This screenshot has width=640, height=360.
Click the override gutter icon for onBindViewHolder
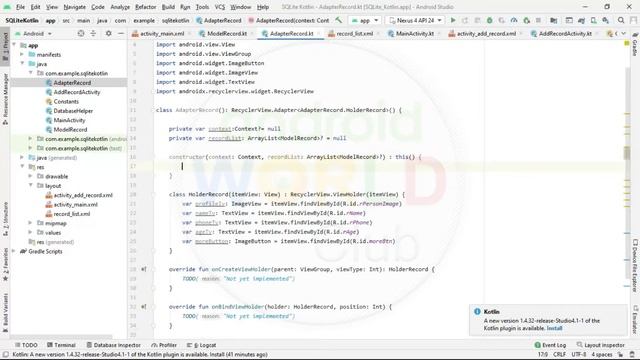[144, 307]
